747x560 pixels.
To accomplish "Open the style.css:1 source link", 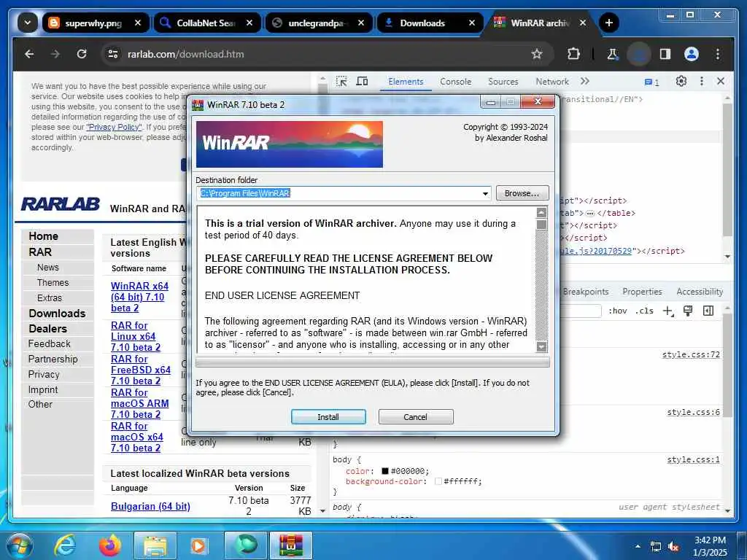I will [693, 459].
